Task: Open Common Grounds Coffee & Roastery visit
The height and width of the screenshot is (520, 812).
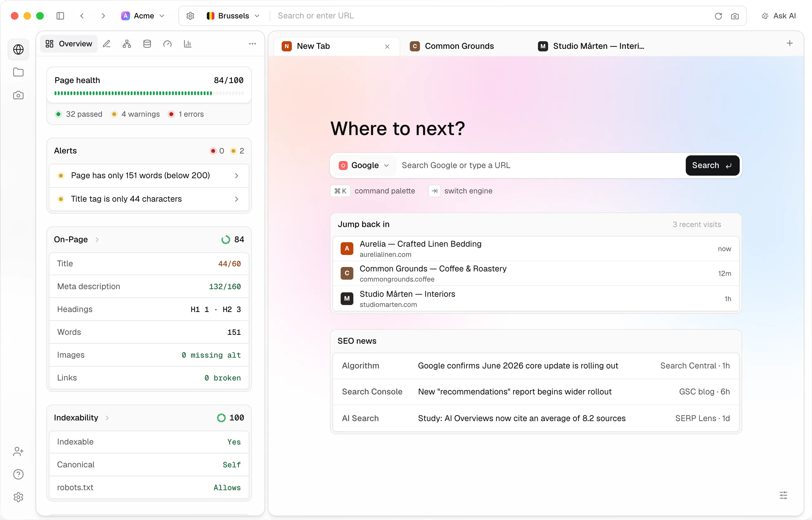Action: (x=536, y=274)
